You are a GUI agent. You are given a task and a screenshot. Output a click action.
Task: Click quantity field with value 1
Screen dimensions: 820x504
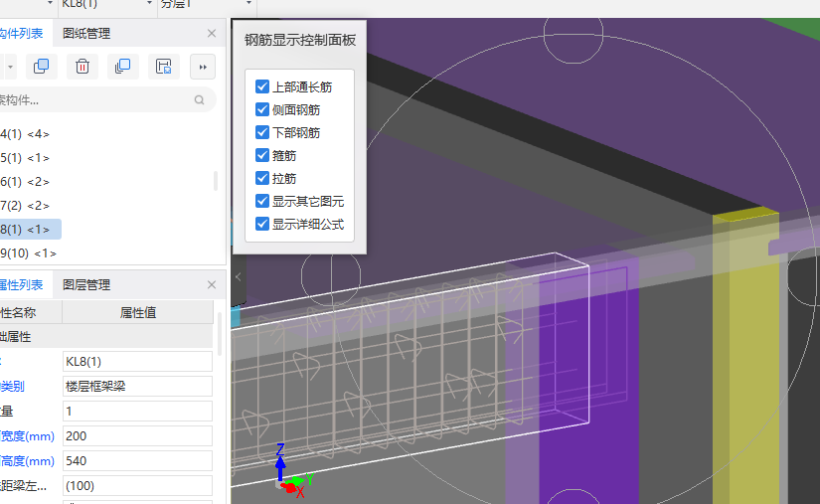tap(137, 411)
